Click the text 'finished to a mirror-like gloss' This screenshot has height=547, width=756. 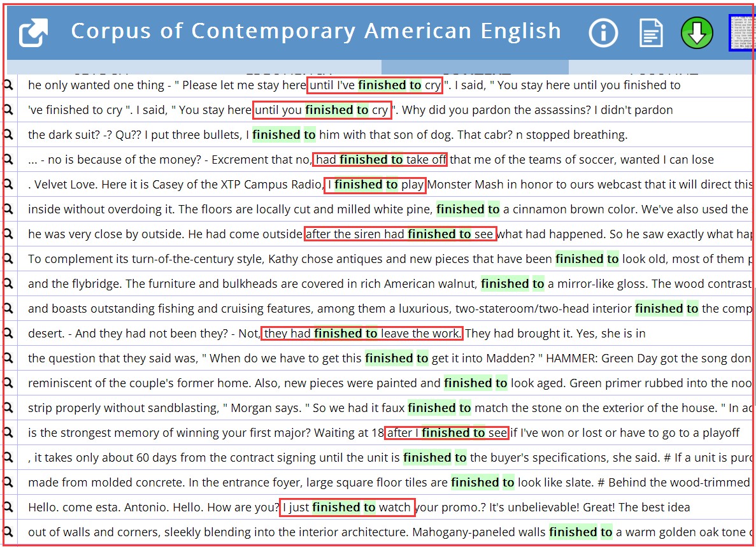564,284
